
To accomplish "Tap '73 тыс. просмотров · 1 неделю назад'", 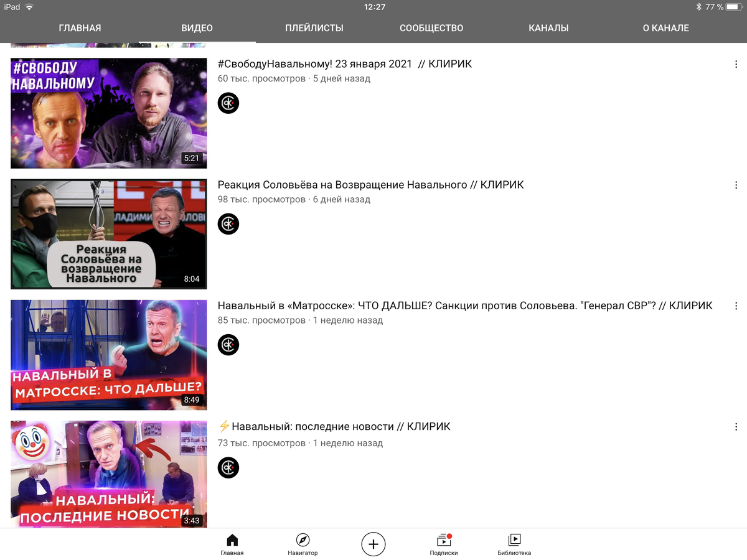I will (300, 444).
